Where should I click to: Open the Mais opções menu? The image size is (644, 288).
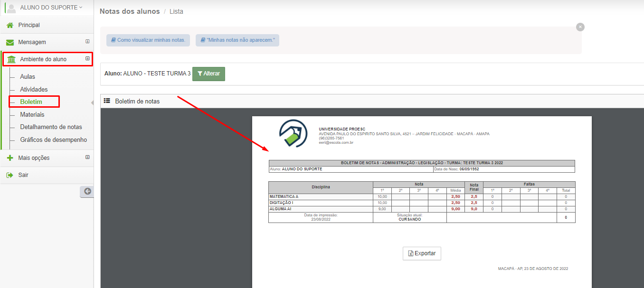pyautogui.click(x=34, y=158)
